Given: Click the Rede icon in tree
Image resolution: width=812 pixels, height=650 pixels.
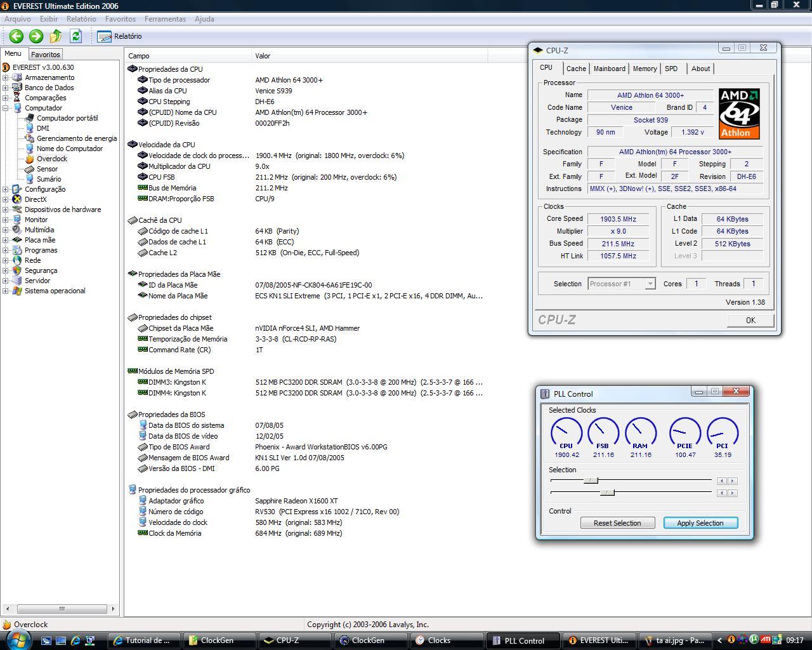Looking at the screenshot, I should [17, 260].
